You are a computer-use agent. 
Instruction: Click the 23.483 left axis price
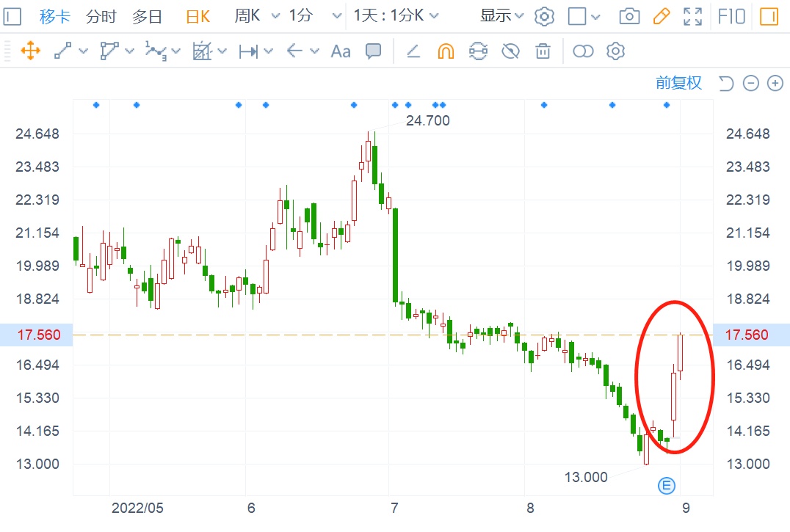[x=37, y=167]
